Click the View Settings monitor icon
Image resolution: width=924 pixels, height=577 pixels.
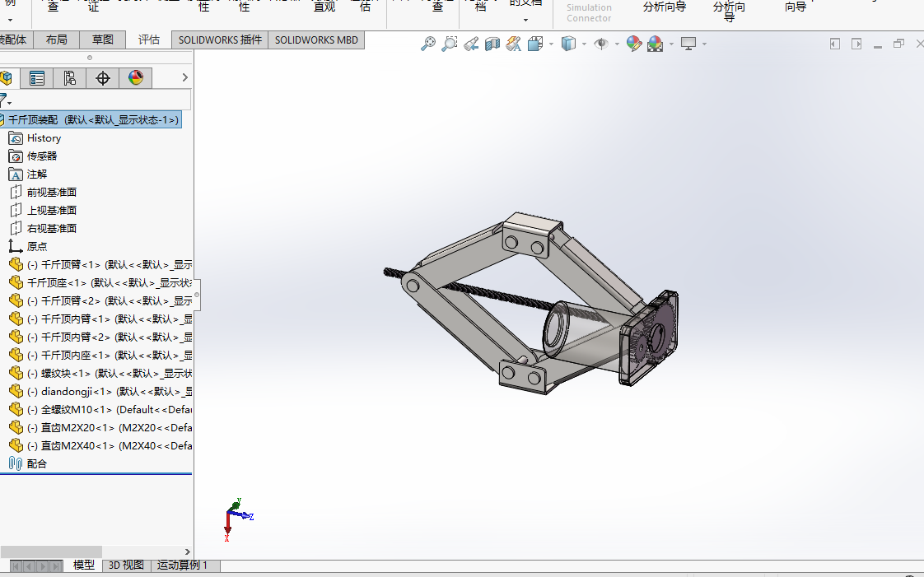click(x=688, y=44)
